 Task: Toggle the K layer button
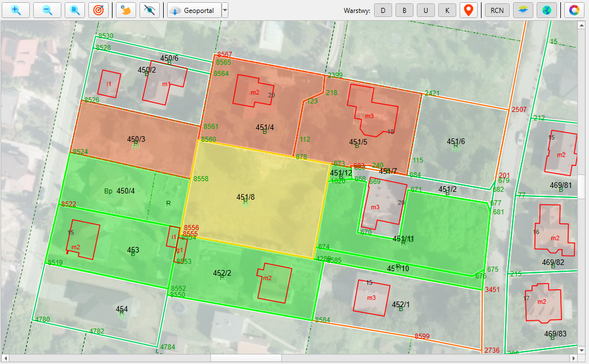447,11
